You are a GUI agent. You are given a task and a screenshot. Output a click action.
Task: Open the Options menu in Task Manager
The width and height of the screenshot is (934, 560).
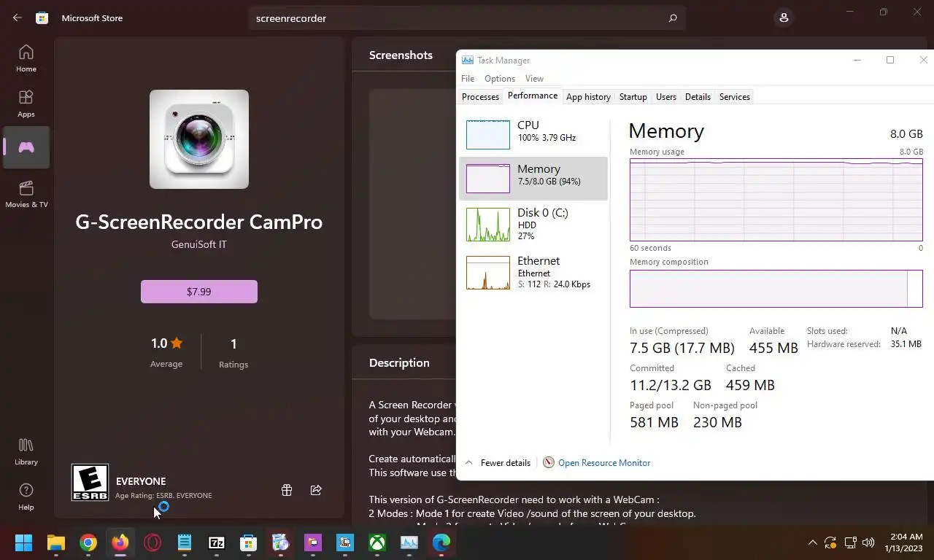[x=500, y=79]
